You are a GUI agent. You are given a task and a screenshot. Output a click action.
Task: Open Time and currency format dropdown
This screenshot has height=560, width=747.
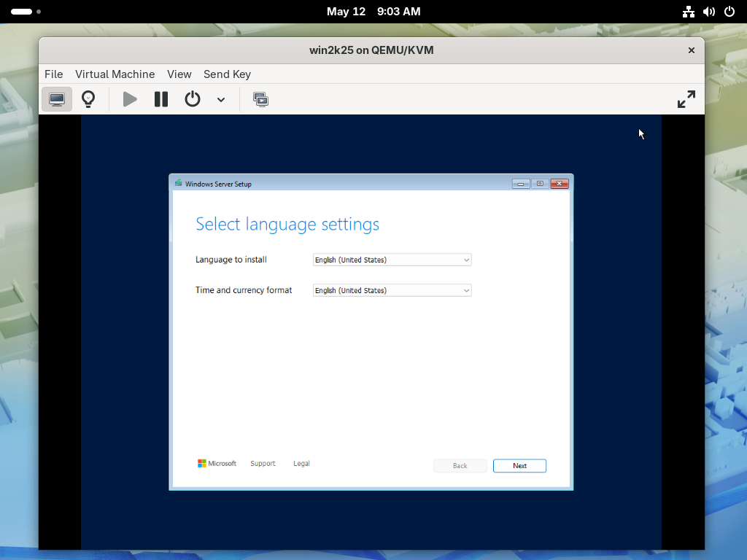click(x=392, y=290)
